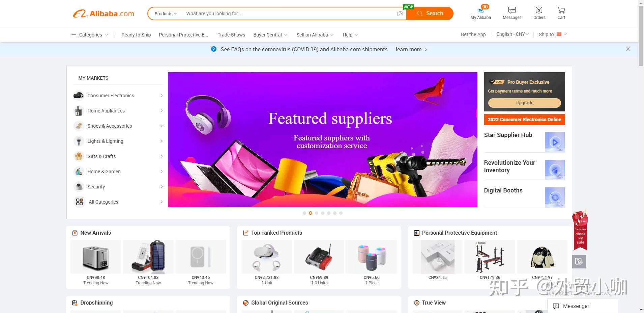Click the Christmas stock up sale badge
The height and width of the screenshot is (313, 644).
coord(580,231)
